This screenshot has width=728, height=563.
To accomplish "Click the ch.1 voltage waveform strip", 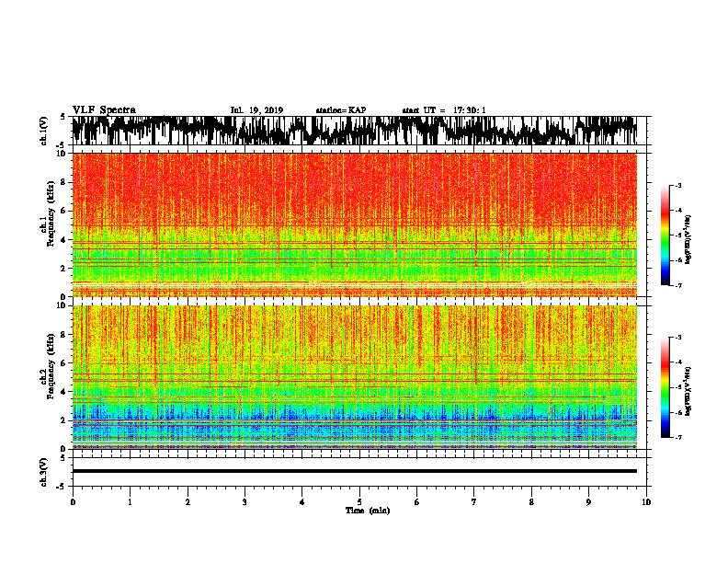I will pos(355,131).
